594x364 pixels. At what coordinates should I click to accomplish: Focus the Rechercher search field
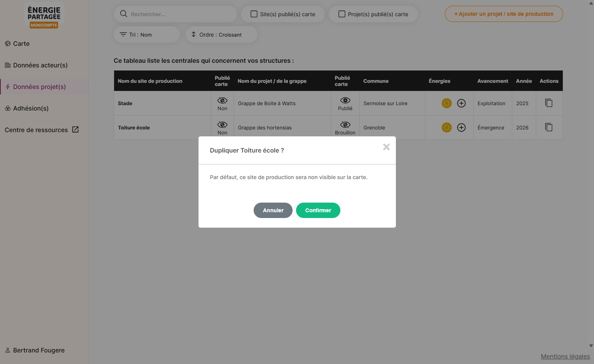(175, 14)
